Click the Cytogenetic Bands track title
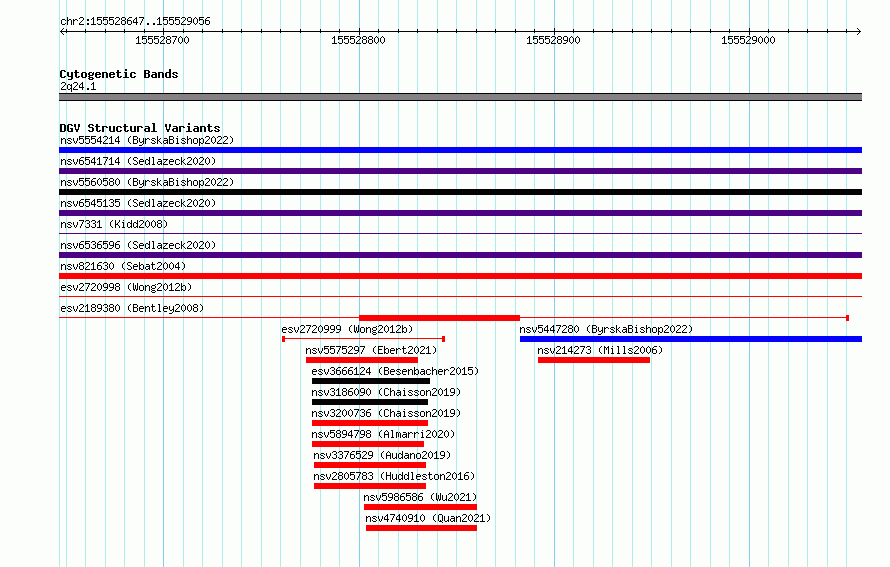 [119, 74]
